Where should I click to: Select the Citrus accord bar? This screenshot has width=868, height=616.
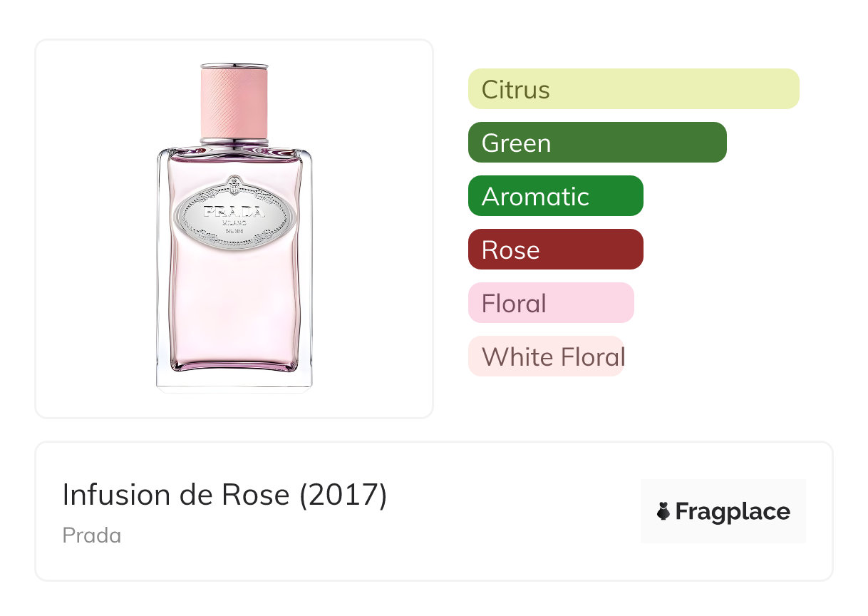633,89
